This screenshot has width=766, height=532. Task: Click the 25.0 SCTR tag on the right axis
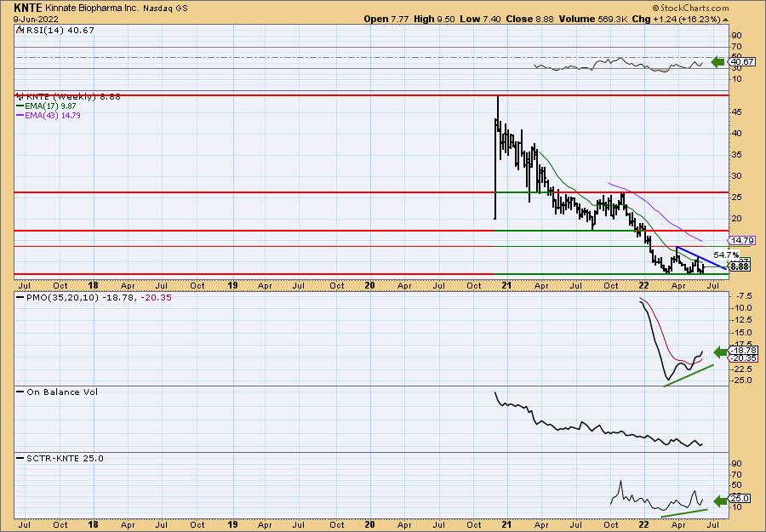[x=740, y=499]
